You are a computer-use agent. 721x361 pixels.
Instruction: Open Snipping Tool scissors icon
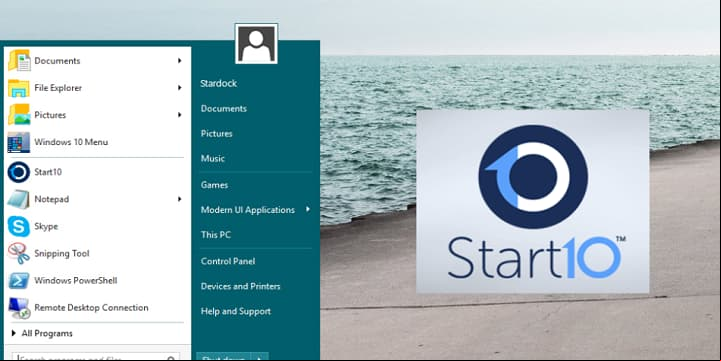click(x=19, y=253)
